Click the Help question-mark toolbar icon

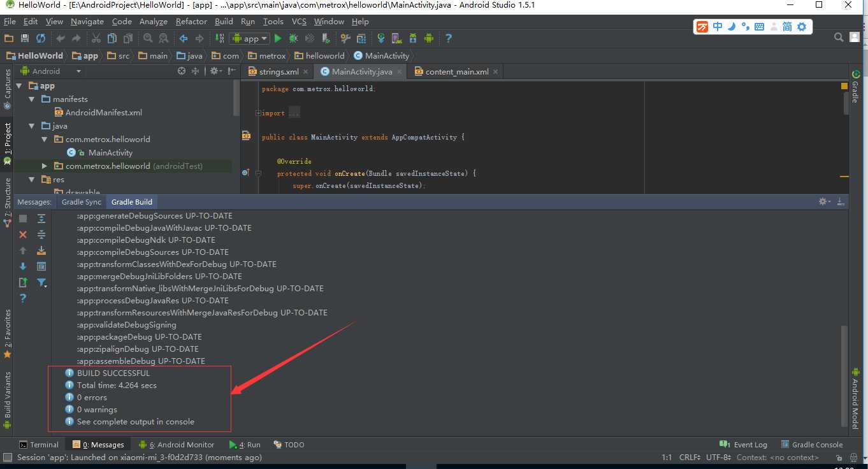[x=449, y=38]
